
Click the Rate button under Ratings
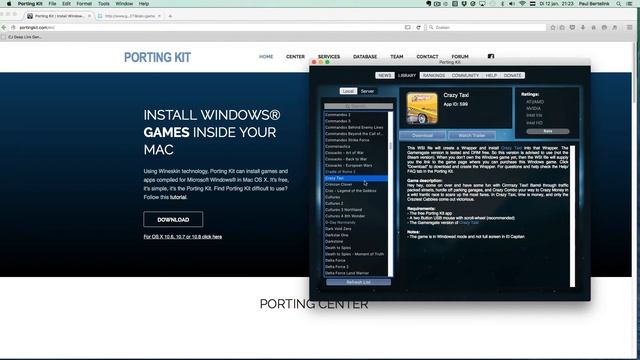point(548,131)
